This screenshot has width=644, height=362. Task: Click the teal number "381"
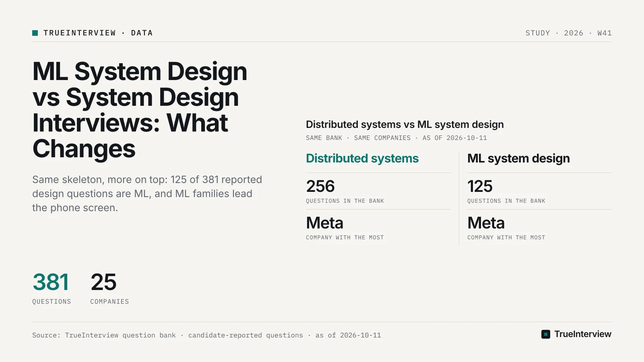click(51, 282)
